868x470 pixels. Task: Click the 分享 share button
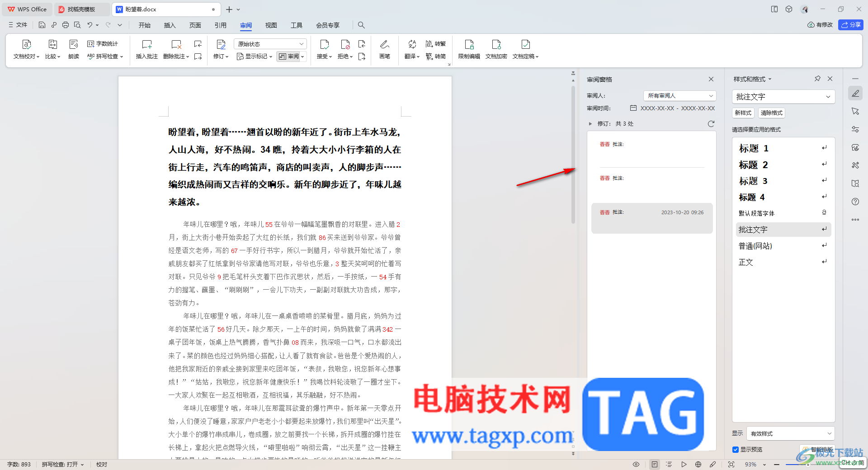click(851, 25)
